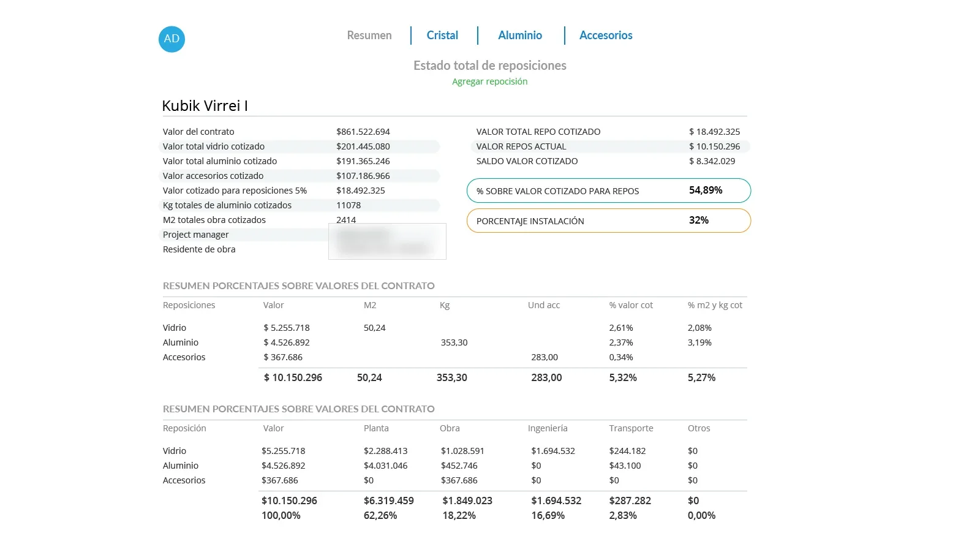Viewport: 980px width, 552px height.
Task: Click the Aluminio 3,19% m2 y kg value
Action: 699,342
